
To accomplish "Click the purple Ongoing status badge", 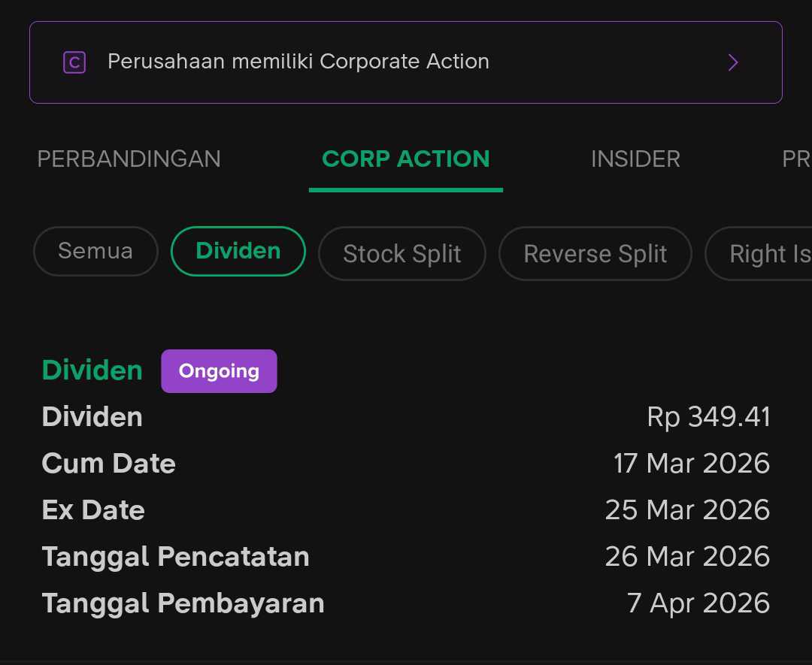I will (219, 371).
